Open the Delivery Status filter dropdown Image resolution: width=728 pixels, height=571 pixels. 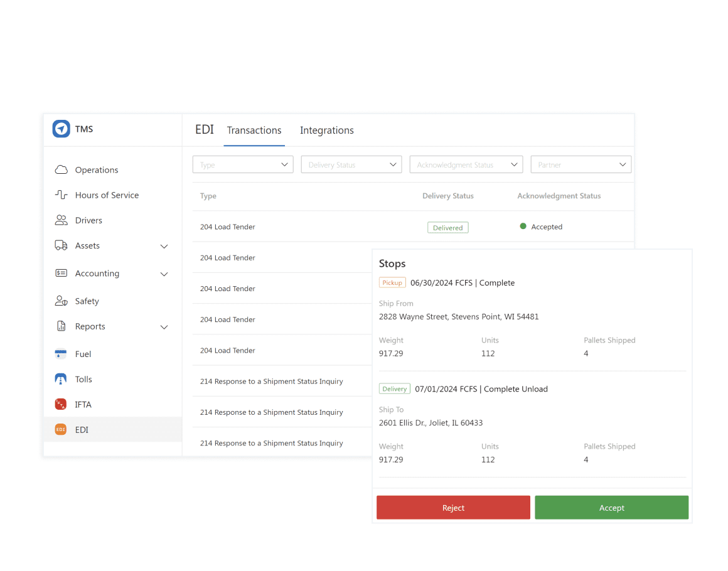pos(351,164)
